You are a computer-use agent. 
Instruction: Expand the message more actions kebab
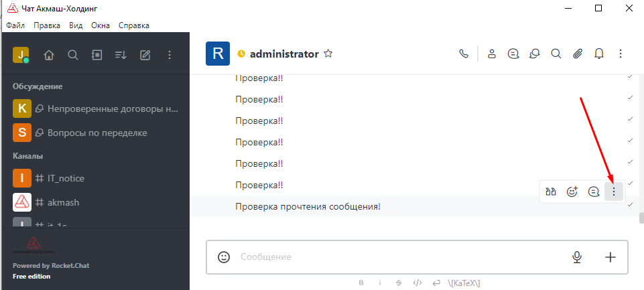click(614, 192)
